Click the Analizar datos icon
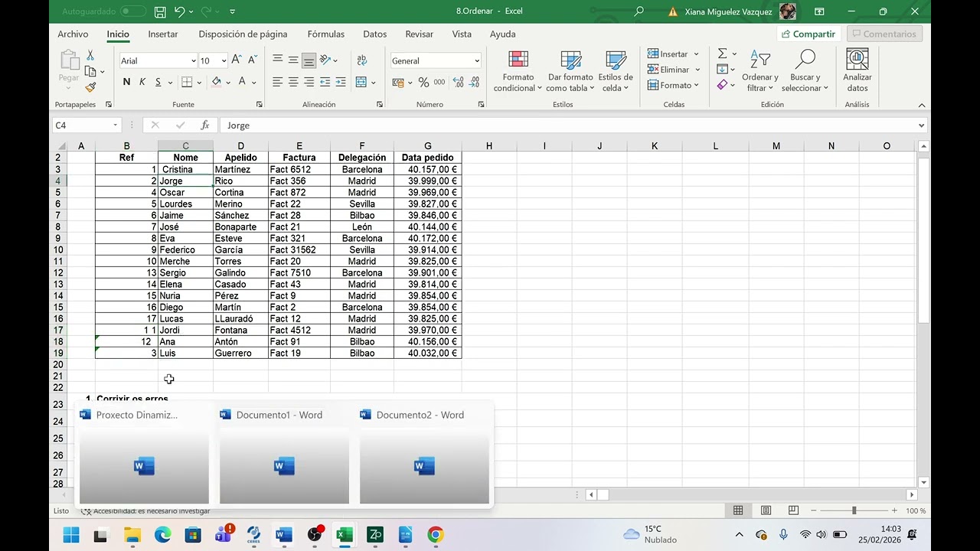980x551 pixels. (x=857, y=71)
